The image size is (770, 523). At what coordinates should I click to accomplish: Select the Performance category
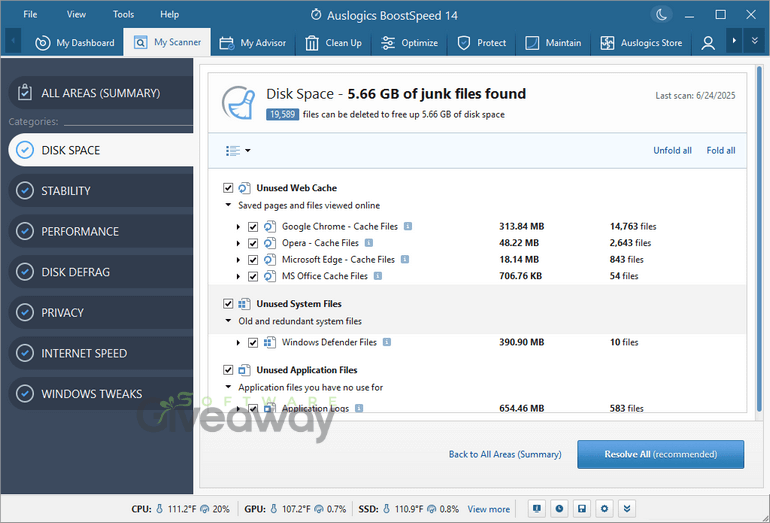pos(101,231)
